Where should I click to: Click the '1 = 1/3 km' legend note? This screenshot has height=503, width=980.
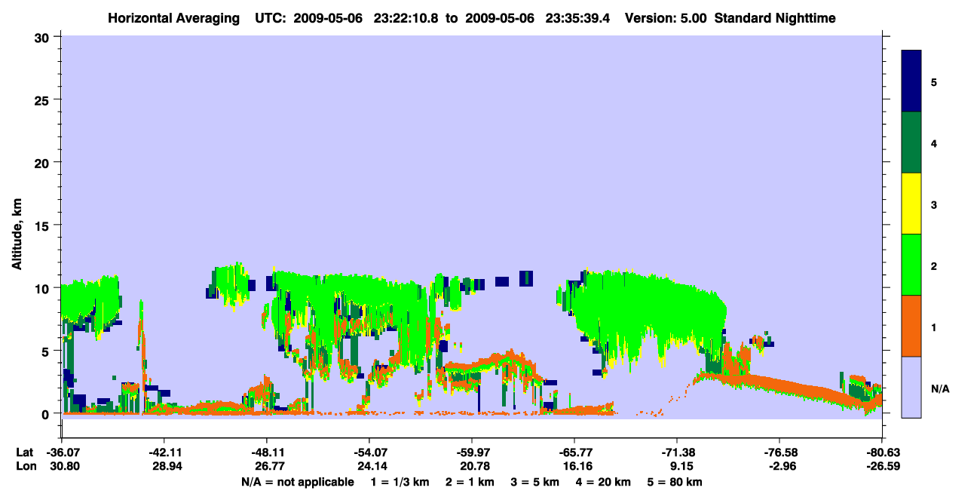click(400, 482)
